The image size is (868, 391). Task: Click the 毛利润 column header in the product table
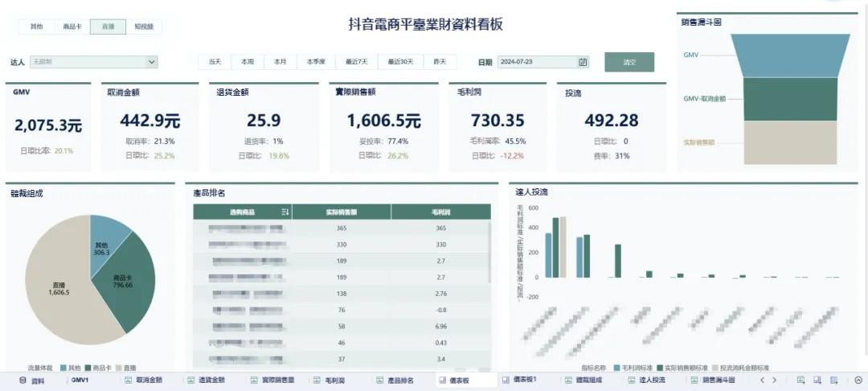tap(440, 212)
